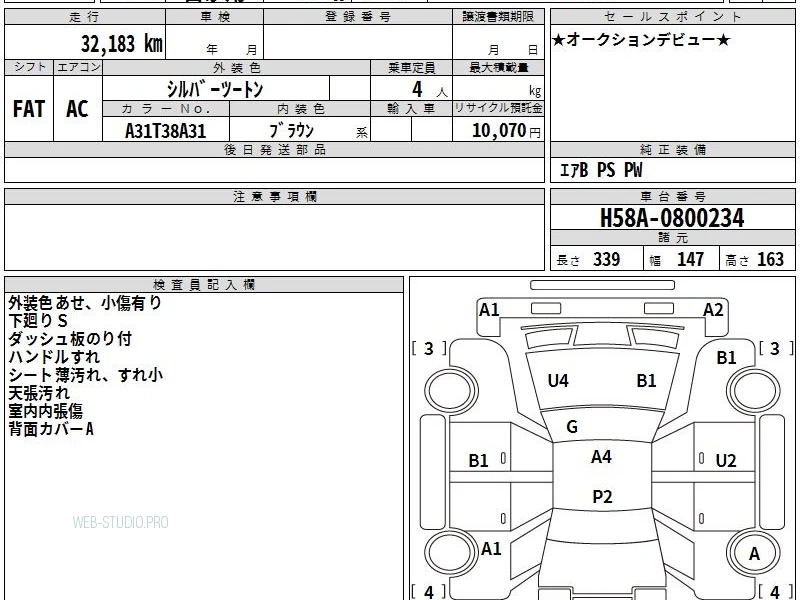
Task: Select the note 背面カバーA
Action: [51, 429]
